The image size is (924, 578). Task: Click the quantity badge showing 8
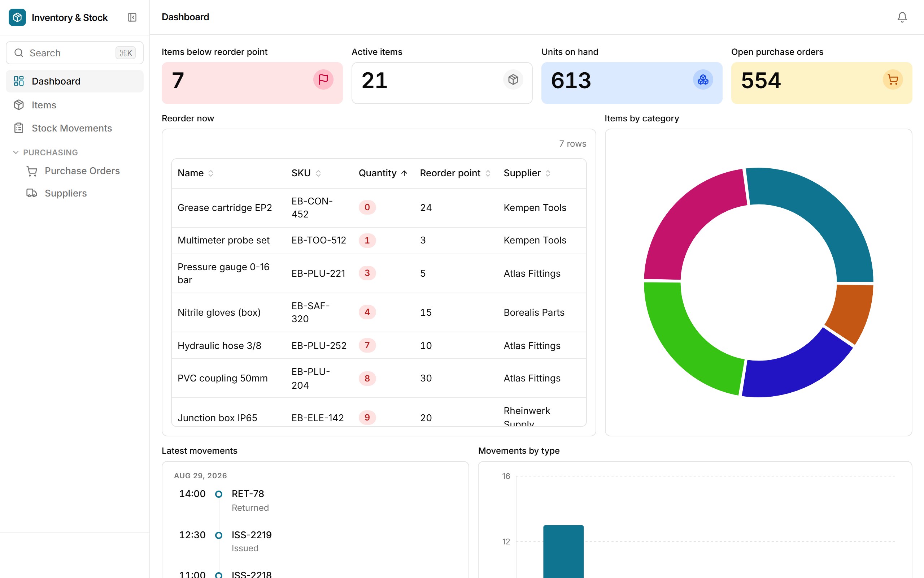(x=367, y=378)
